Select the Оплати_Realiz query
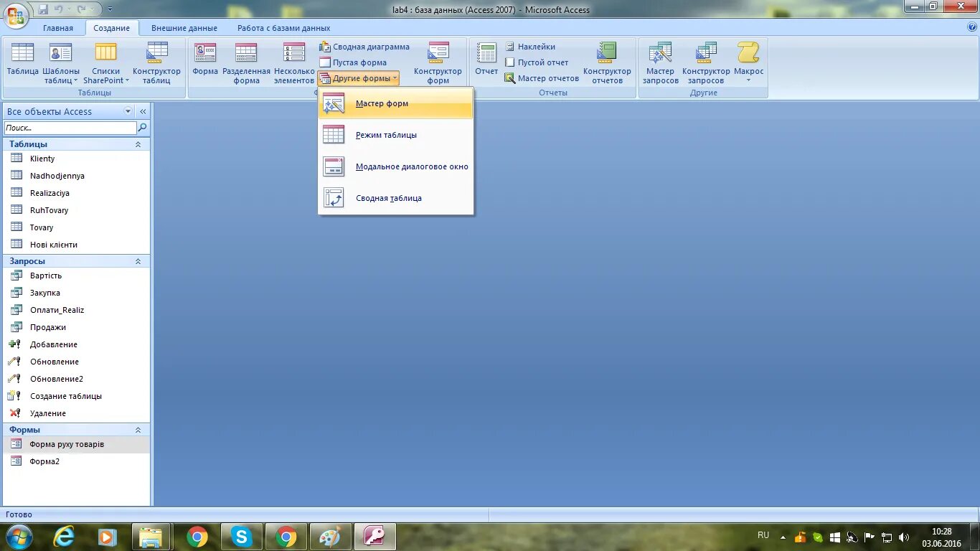 (x=76, y=310)
